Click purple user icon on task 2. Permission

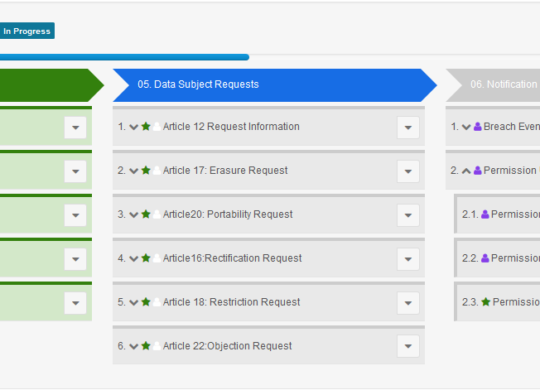click(478, 171)
